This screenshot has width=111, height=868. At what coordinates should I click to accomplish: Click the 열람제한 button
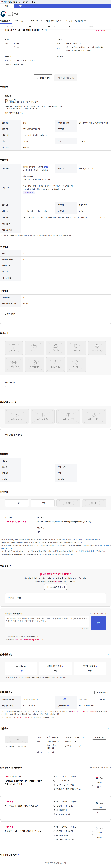coord(22,746)
